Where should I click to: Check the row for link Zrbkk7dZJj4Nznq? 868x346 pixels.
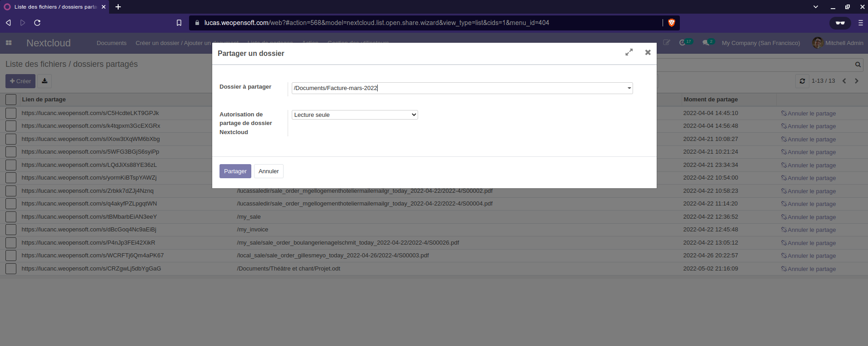(x=11, y=191)
